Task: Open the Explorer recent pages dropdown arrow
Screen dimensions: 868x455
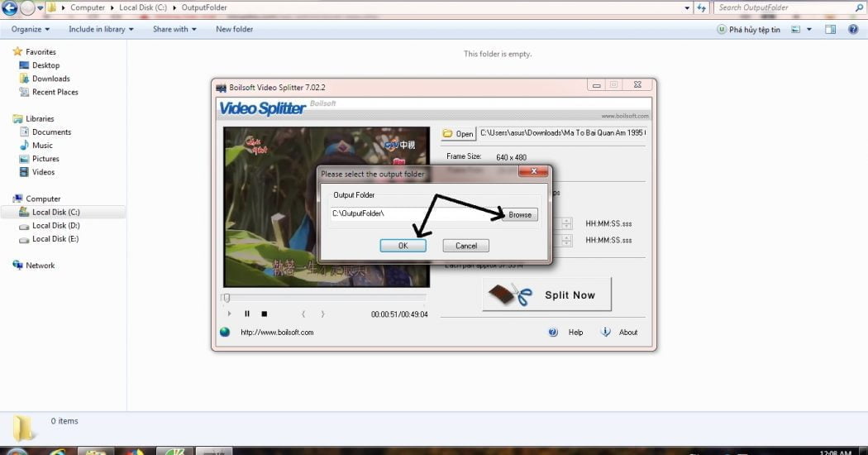Action: tap(40, 7)
